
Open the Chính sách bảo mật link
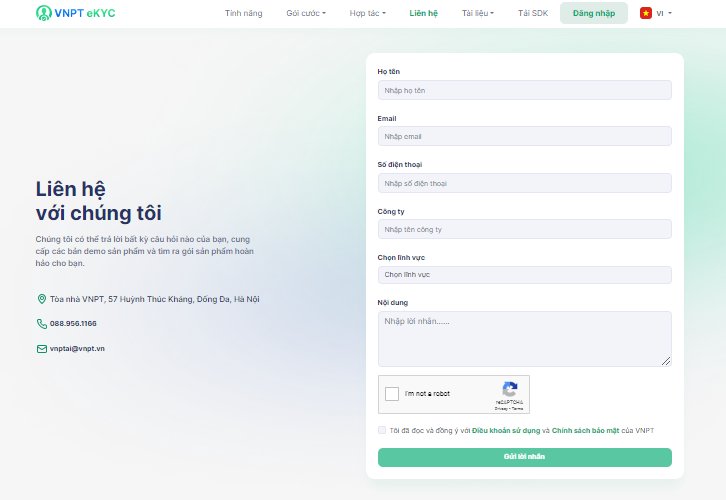pyautogui.click(x=585, y=431)
